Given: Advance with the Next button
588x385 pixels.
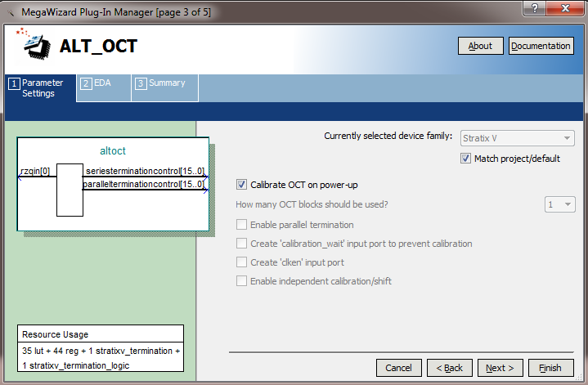Looking at the screenshot, I should pyautogui.click(x=500, y=368).
